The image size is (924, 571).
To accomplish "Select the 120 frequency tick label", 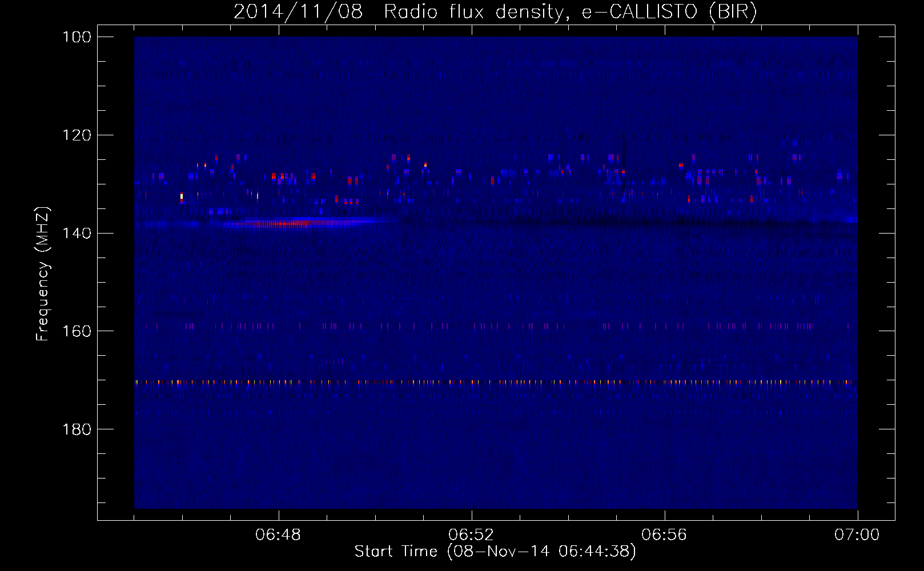I will click(x=76, y=135).
